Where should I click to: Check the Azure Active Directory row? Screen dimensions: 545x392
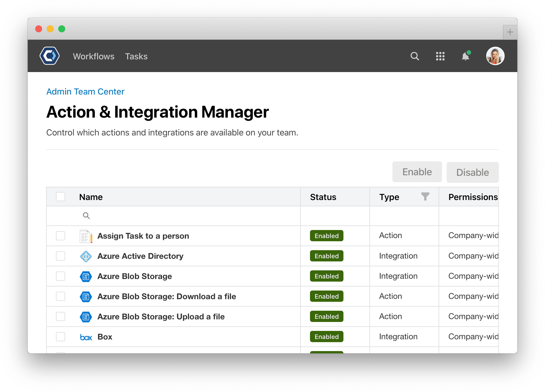coord(61,256)
